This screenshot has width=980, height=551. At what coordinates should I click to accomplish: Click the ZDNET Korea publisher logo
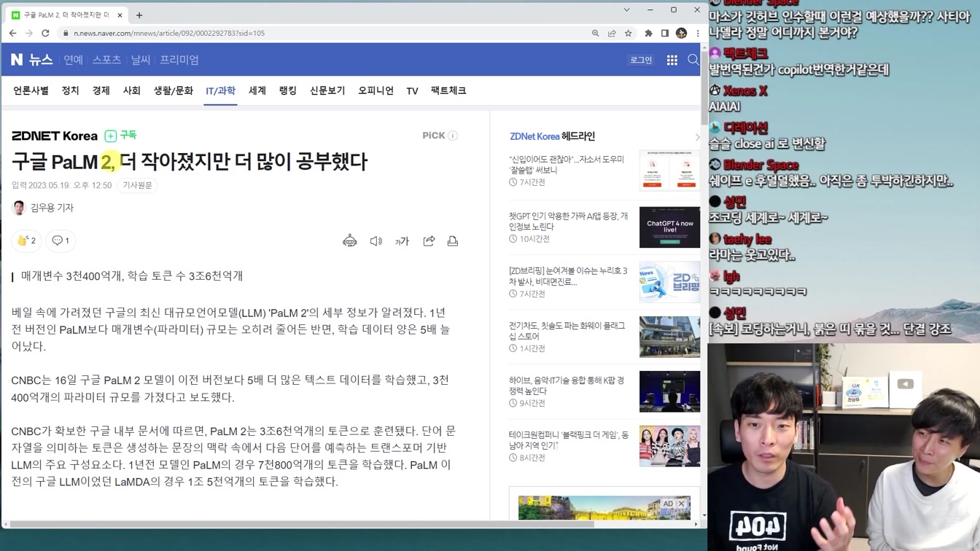(x=54, y=136)
